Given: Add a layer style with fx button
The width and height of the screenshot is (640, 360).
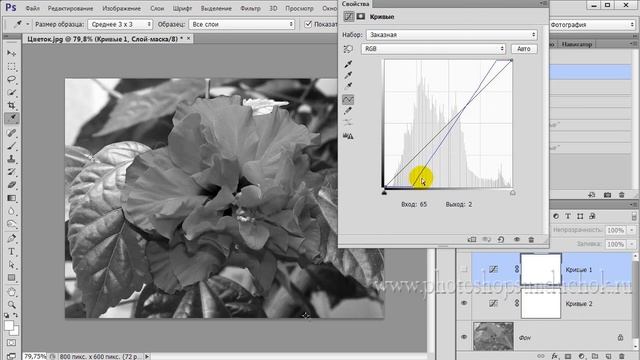Looking at the screenshot, I should point(555,356).
